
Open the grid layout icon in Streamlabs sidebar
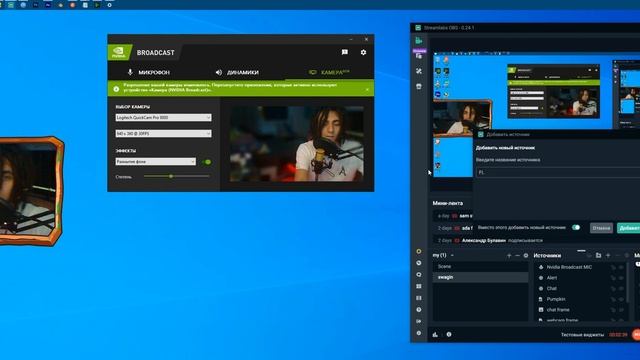click(419, 287)
